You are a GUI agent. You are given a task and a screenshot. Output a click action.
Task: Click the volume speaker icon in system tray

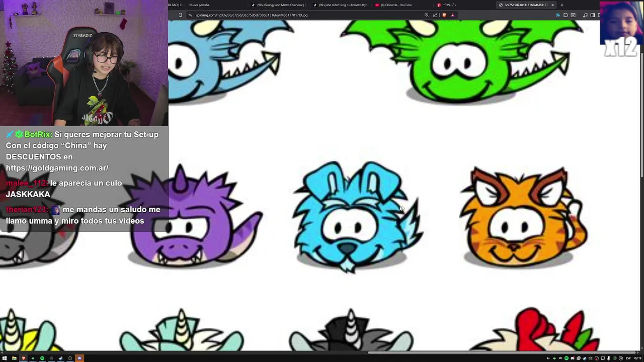(590, 358)
